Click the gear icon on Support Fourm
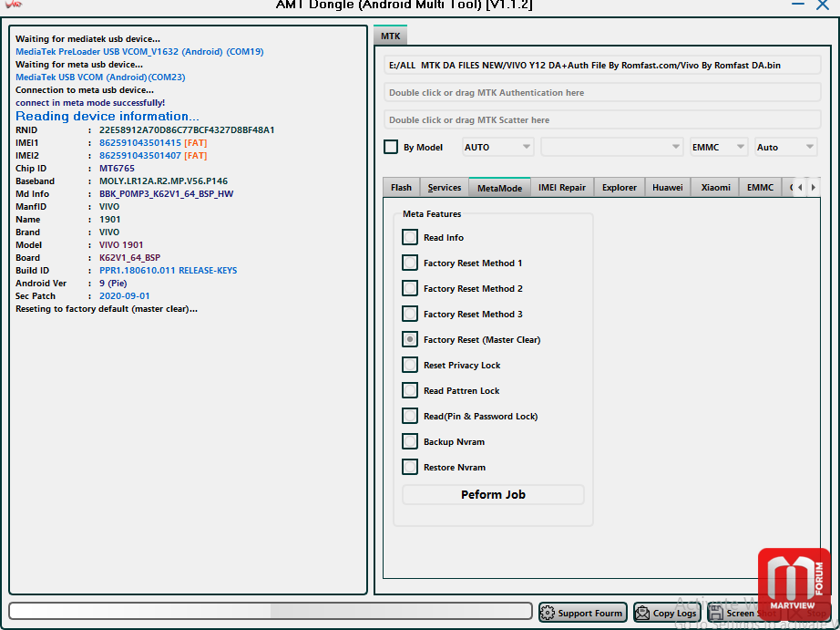840x630 pixels. [547, 613]
